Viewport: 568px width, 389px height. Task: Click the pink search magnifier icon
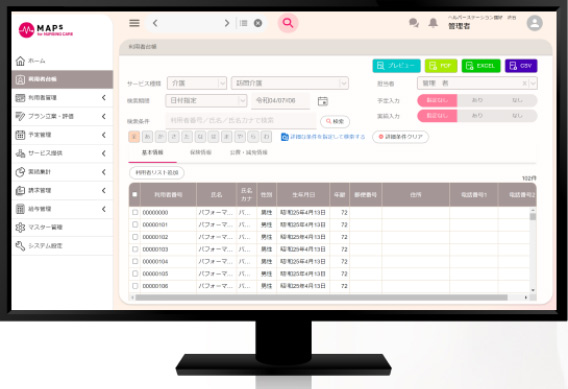pos(288,23)
